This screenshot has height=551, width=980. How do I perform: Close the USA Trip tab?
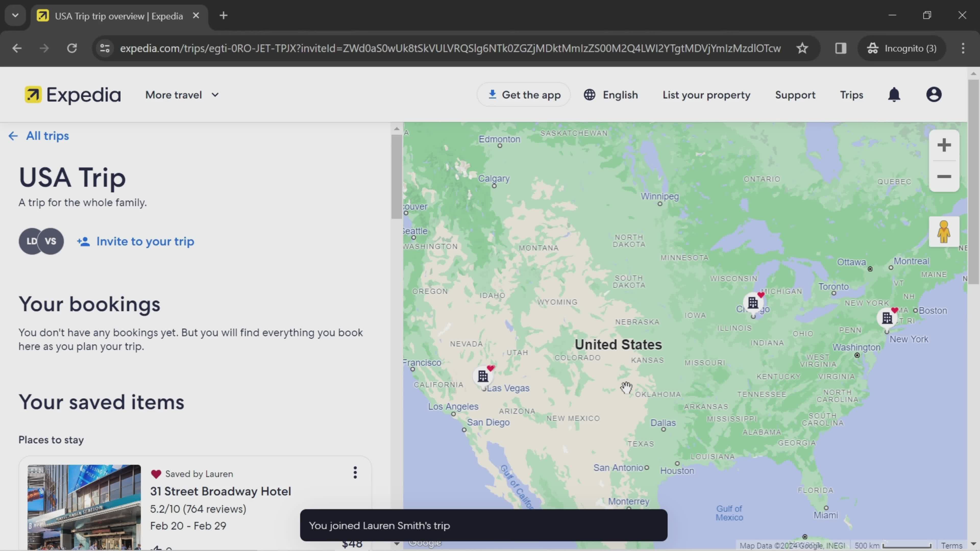[x=196, y=16]
